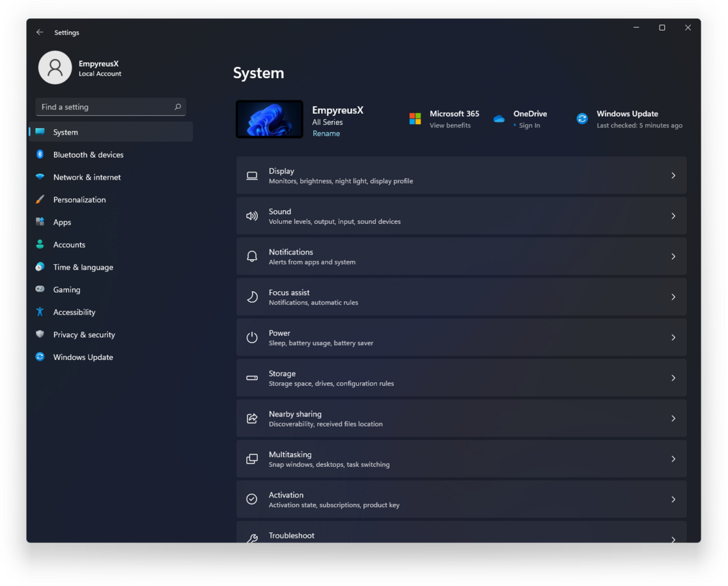Click the Microsoft 365 logo
This screenshot has height=586, width=728.
[414, 119]
